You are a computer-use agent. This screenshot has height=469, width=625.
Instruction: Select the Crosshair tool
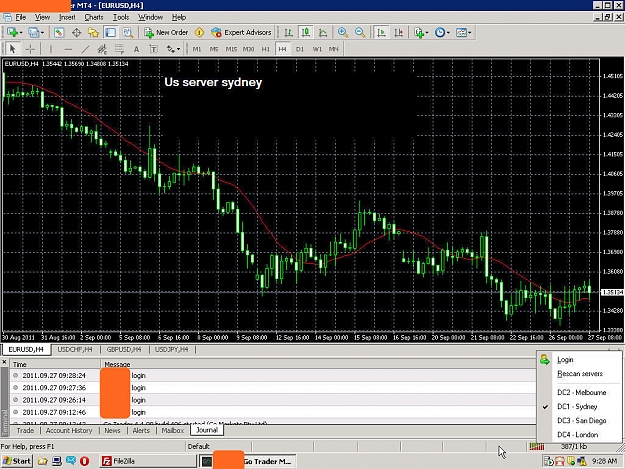tap(30, 49)
